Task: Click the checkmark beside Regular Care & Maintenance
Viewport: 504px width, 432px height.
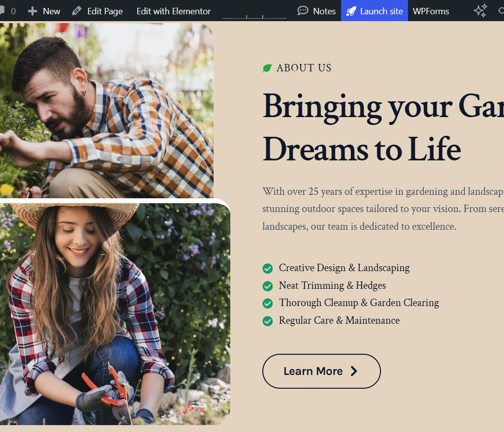Action: pos(267,321)
